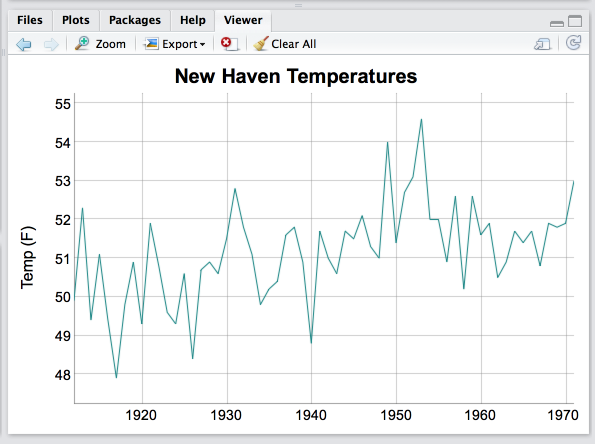The width and height of the screenshot is (595, 444).
Task: Click the New Haven Temperatures chart title
Action: tap(296, 76)
